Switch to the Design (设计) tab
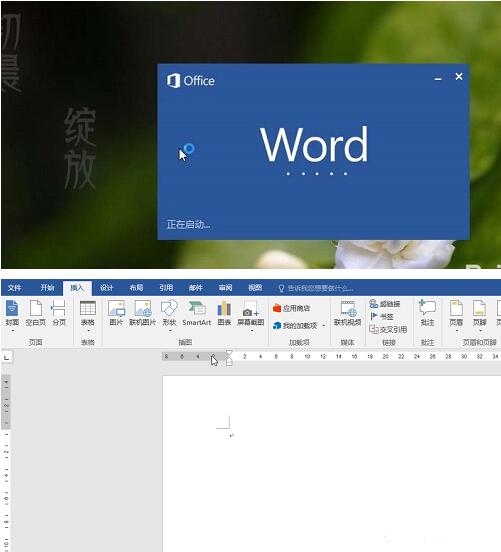Viewport: 501px width, 552px height. pyautogui.click(x=106, y=288)
